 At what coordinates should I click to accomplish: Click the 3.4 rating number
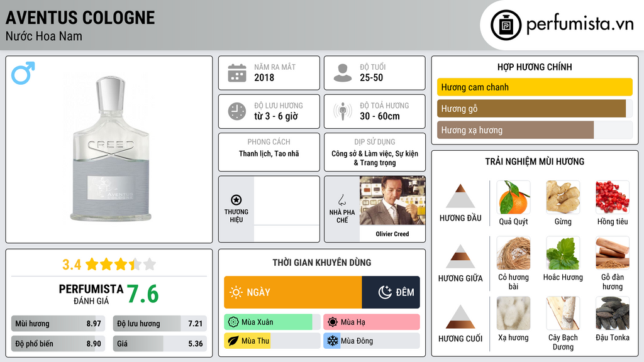(x=72, y=265)
